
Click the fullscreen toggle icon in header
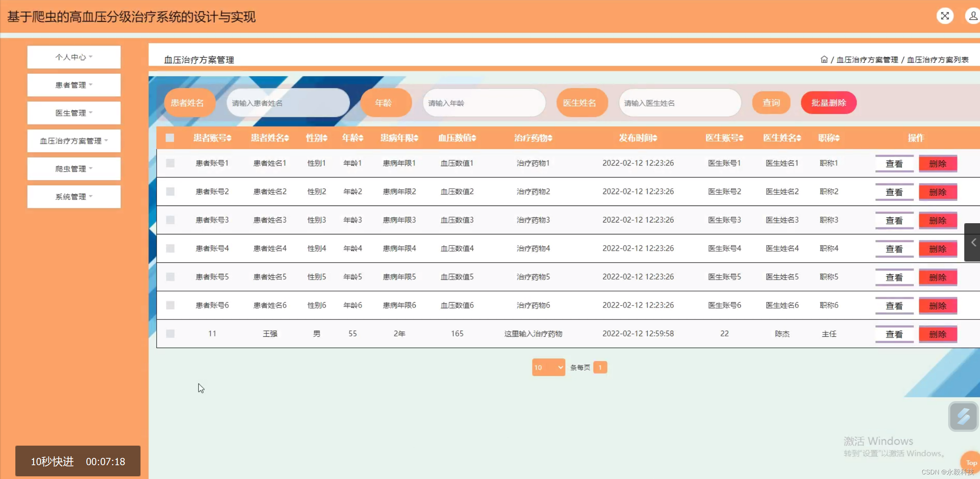click(945, 16)
